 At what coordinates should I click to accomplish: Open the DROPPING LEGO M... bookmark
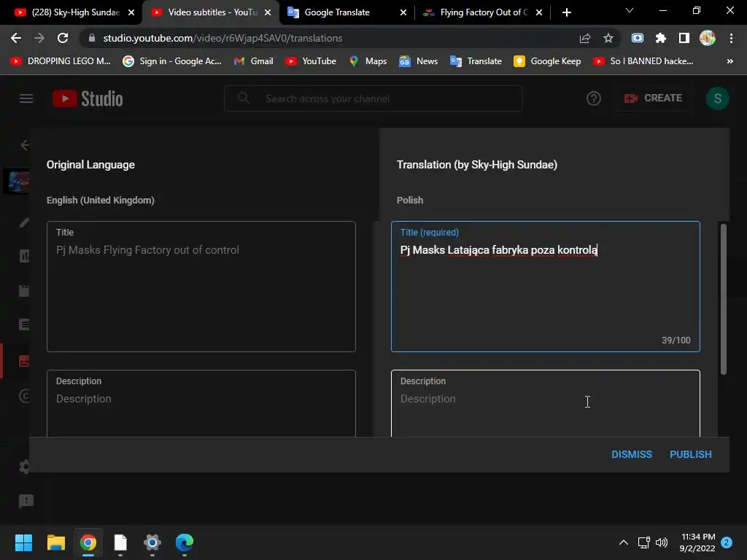(61, 61)
